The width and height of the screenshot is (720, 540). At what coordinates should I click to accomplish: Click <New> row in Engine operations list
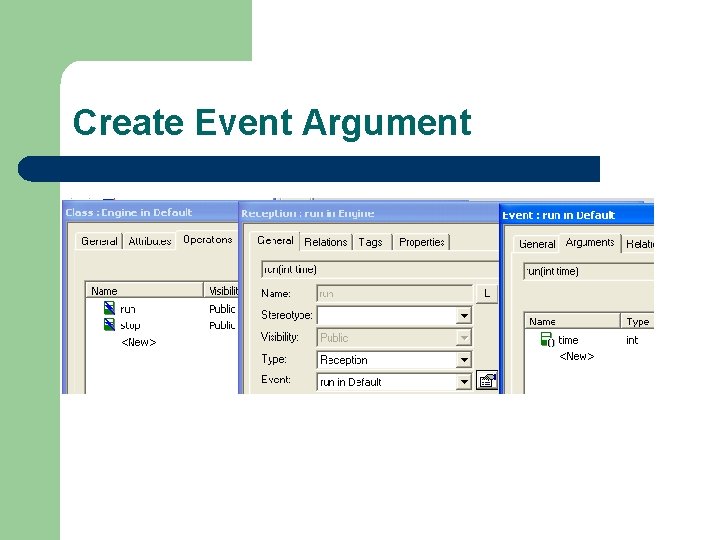(139, 342)
